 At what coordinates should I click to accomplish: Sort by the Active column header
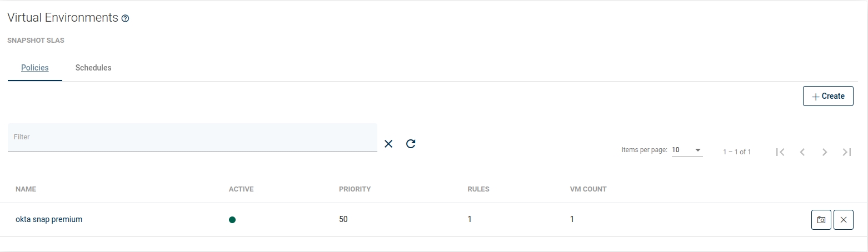point(241,189)
